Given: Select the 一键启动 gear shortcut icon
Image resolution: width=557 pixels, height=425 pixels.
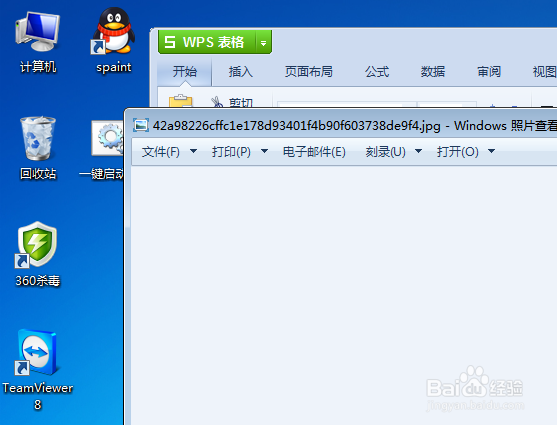Looking at the screenshot, I should pos(107,139).
